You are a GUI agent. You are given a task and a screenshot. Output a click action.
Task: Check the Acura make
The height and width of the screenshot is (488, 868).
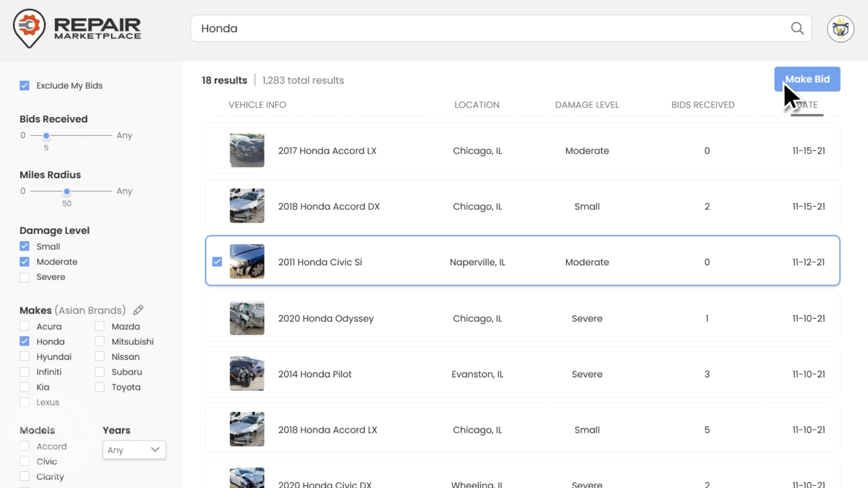(x=24, y=326)
